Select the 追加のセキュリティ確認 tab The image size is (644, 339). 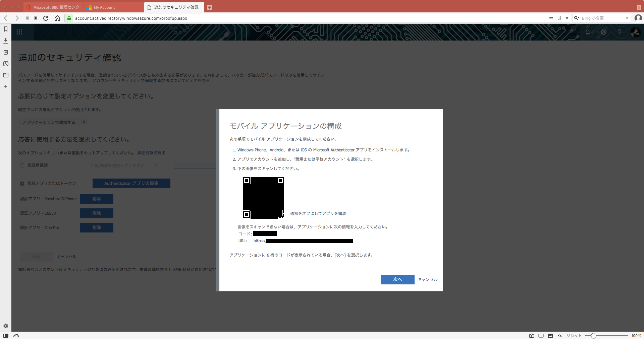click(x=174, y=7)
